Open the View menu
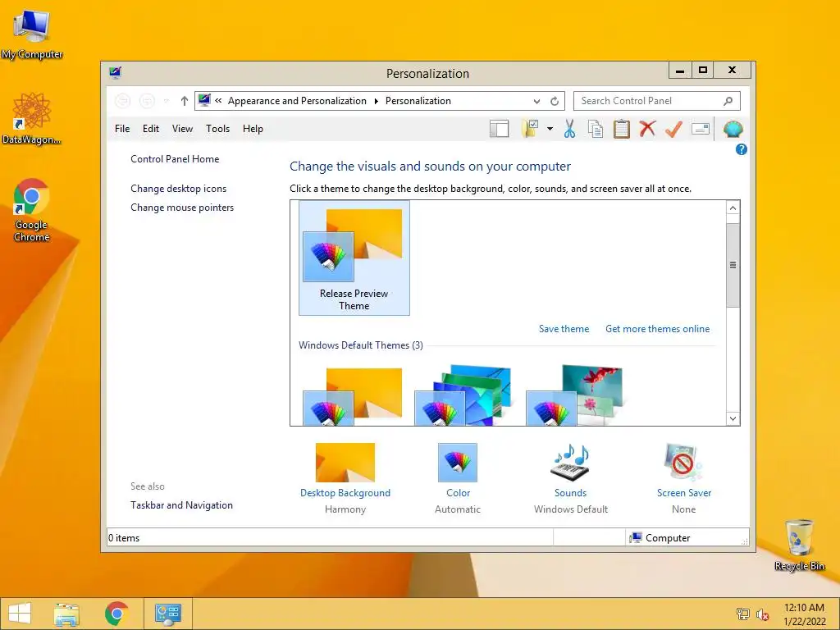840x630 pixels. [182, 129]
